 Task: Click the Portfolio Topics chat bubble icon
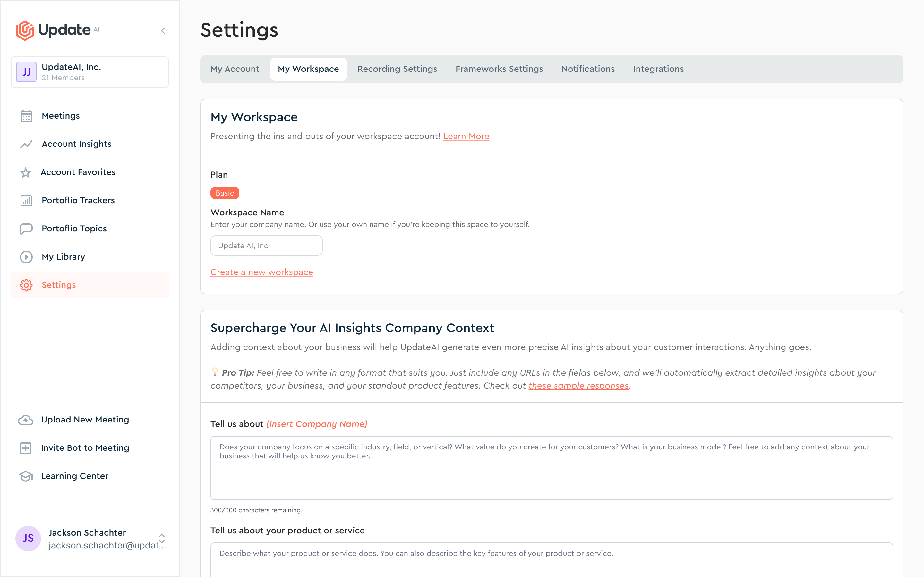tap(26, 229)
